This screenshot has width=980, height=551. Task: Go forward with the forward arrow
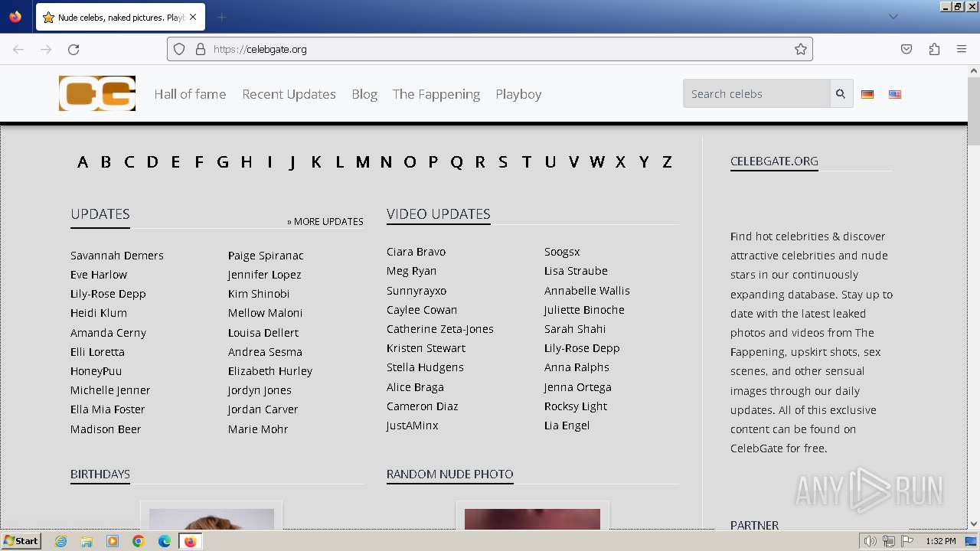[x=46, y=49]
